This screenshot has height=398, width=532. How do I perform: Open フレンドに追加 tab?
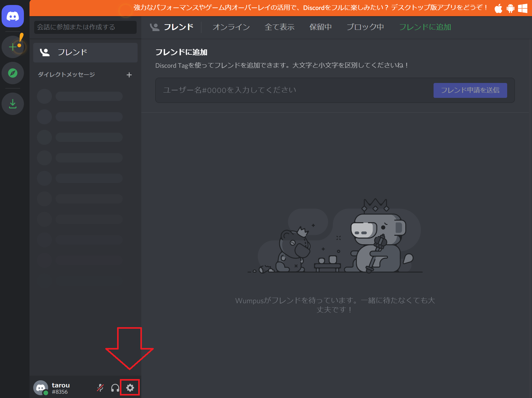[x=425, y=27]
